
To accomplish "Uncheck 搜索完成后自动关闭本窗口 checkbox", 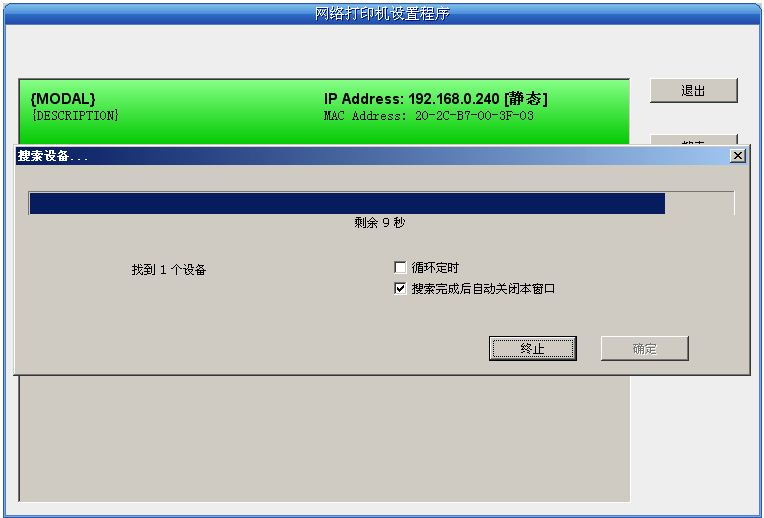I will pos(400,288).
